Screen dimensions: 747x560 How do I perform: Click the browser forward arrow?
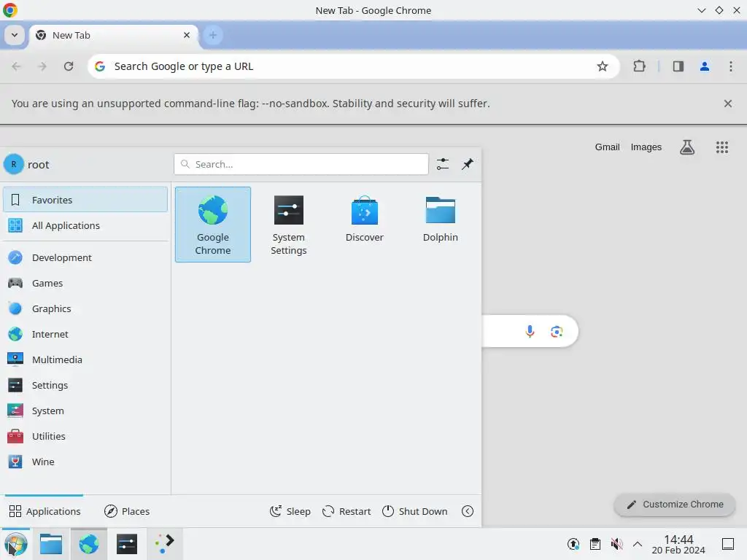[42, 66]
